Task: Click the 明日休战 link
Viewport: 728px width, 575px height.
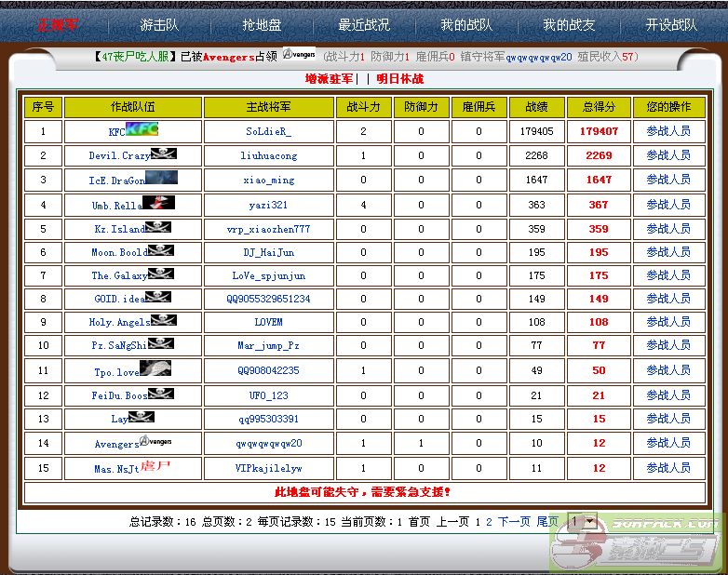Action: pyautogui.click(x=399, y=79)
